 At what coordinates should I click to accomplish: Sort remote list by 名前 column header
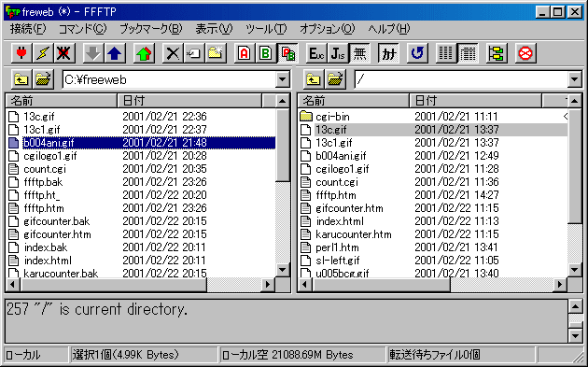(354, 101)
